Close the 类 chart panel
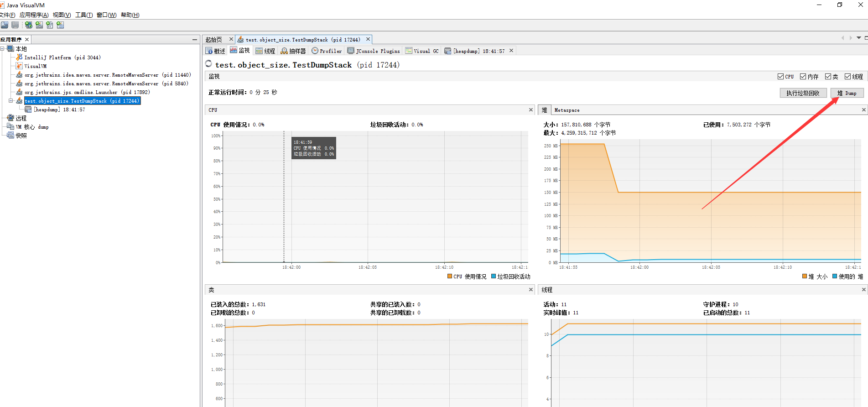 click(x=531, y=290)
